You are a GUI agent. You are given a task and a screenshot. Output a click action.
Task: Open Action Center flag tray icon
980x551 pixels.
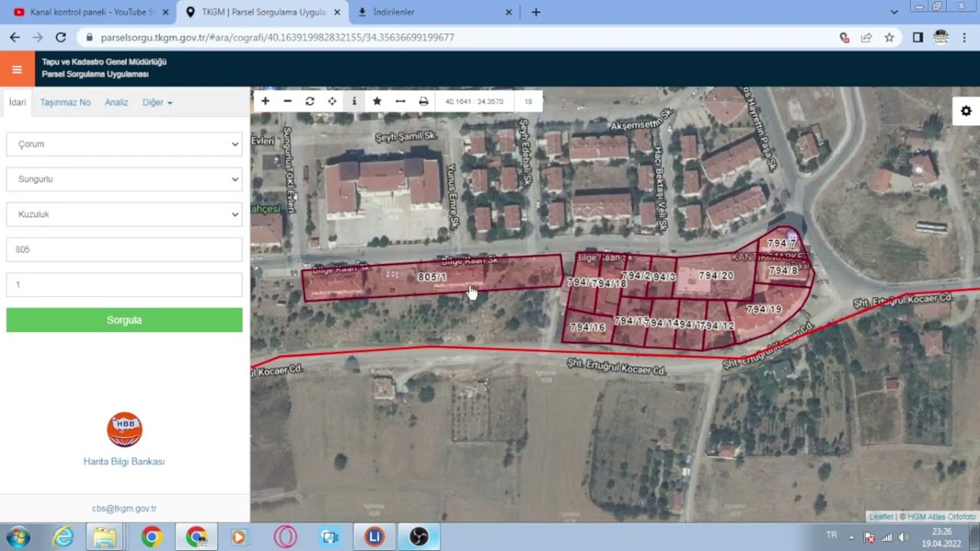tap(870, 537)
